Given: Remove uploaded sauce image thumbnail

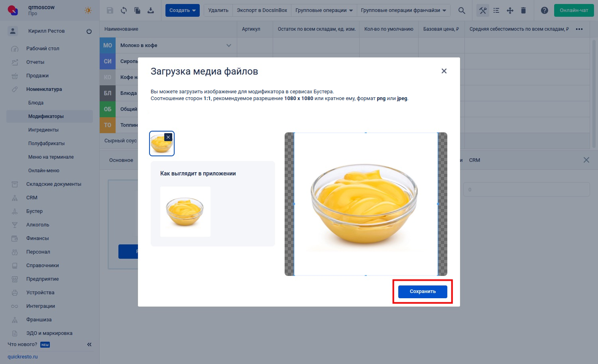Looking at the screenshot, I should pyautogui.click(x=168, y=137).
